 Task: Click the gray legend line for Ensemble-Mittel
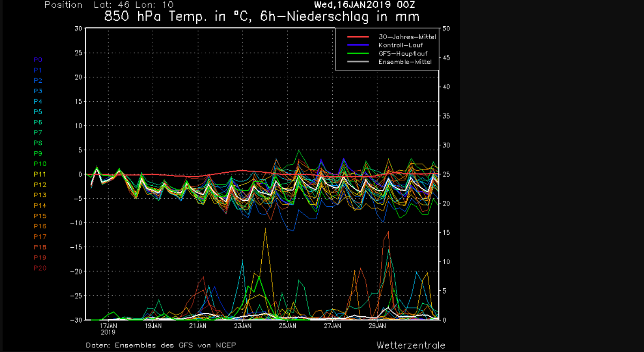coord(358,62)
